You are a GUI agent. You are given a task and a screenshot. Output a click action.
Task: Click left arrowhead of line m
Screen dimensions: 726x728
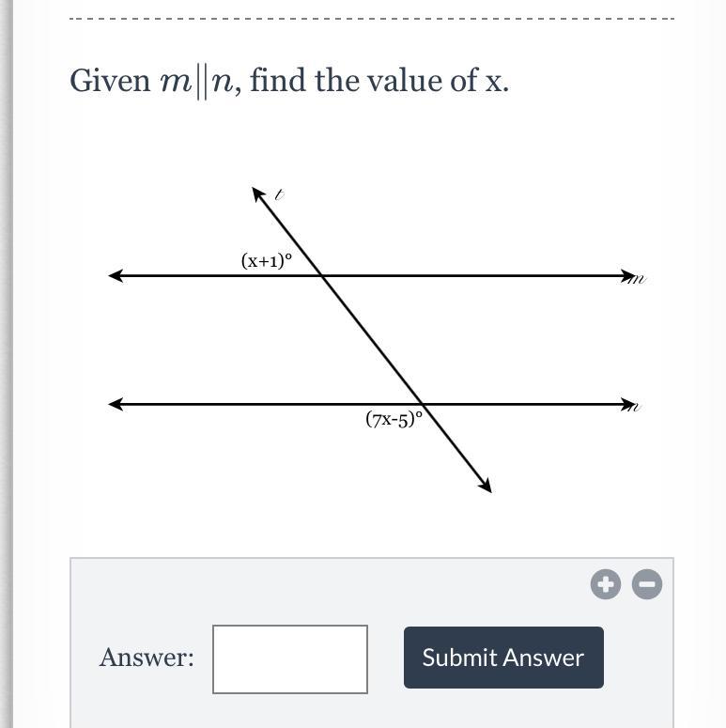[x=116, y=276]
